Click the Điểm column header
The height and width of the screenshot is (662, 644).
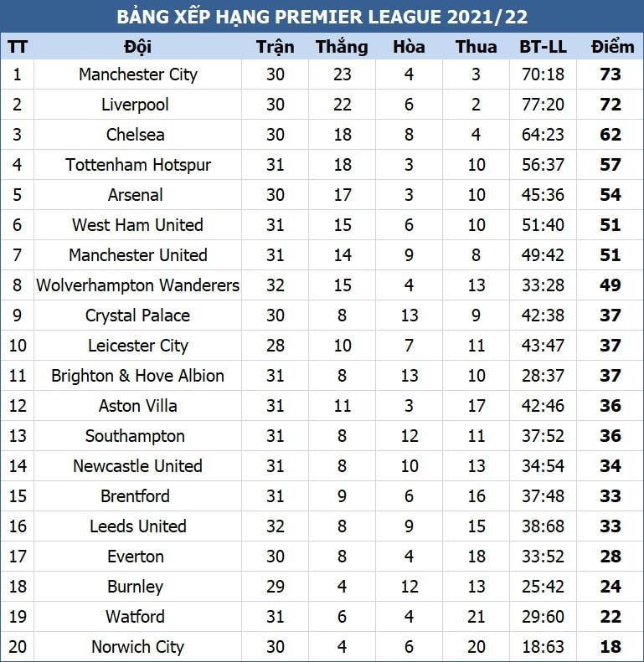pos(612,46)
